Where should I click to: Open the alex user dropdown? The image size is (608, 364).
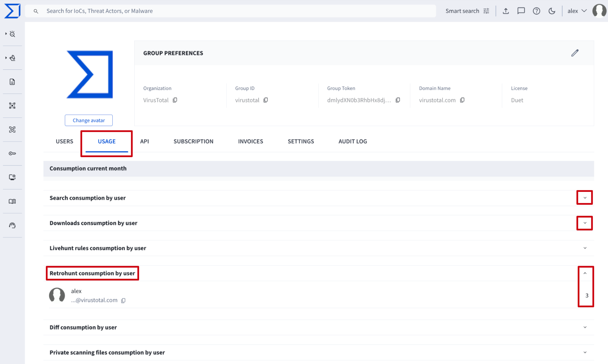coord(577,11)
